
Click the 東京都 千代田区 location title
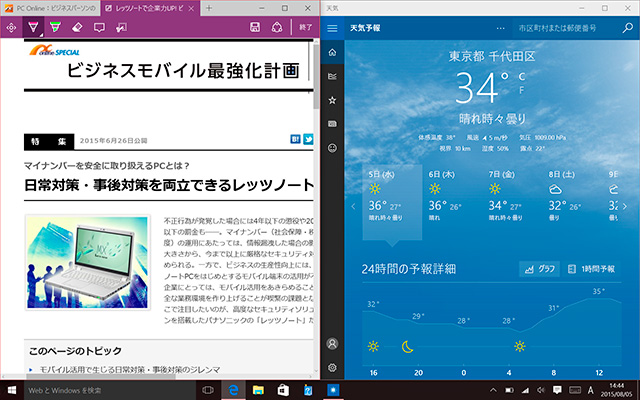pyautogui.click(x=492, y=56)
